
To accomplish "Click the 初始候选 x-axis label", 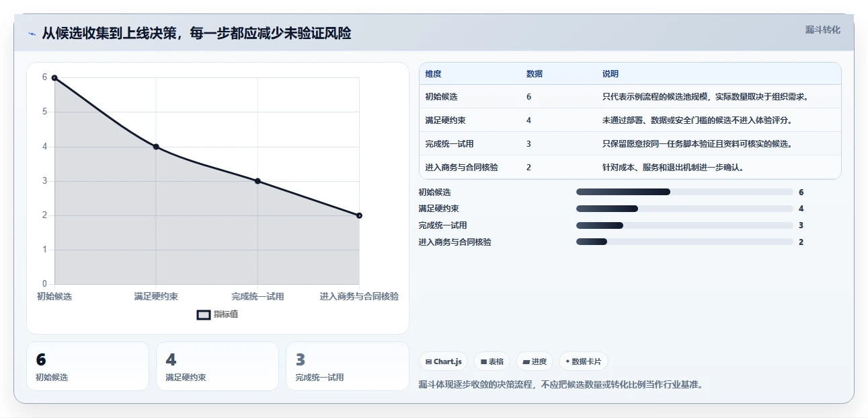I will pos(54,296).
